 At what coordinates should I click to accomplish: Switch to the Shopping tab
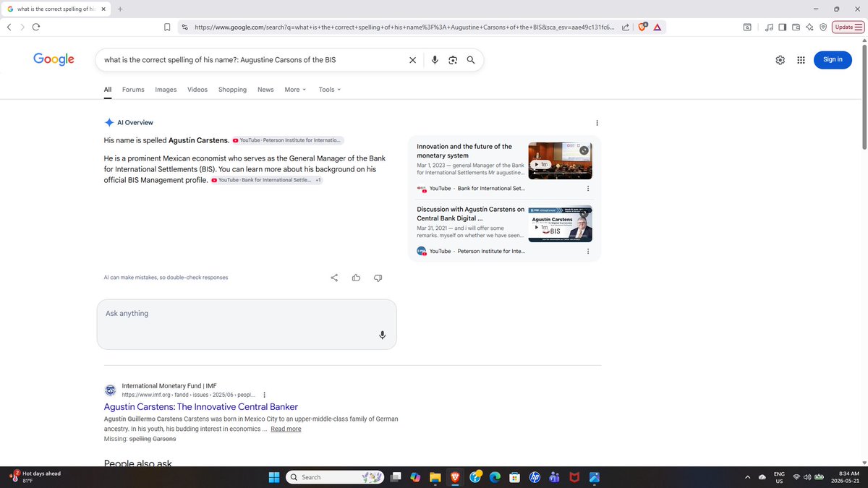232,90
